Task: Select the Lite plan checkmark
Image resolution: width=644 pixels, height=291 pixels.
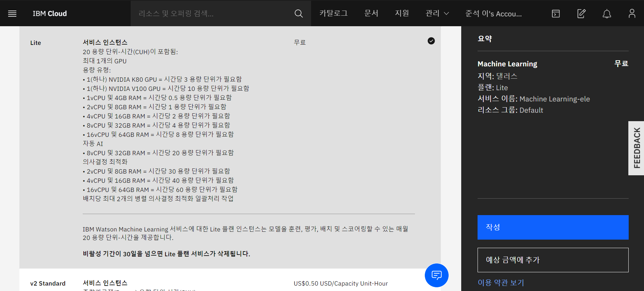Action: point(431,41)
